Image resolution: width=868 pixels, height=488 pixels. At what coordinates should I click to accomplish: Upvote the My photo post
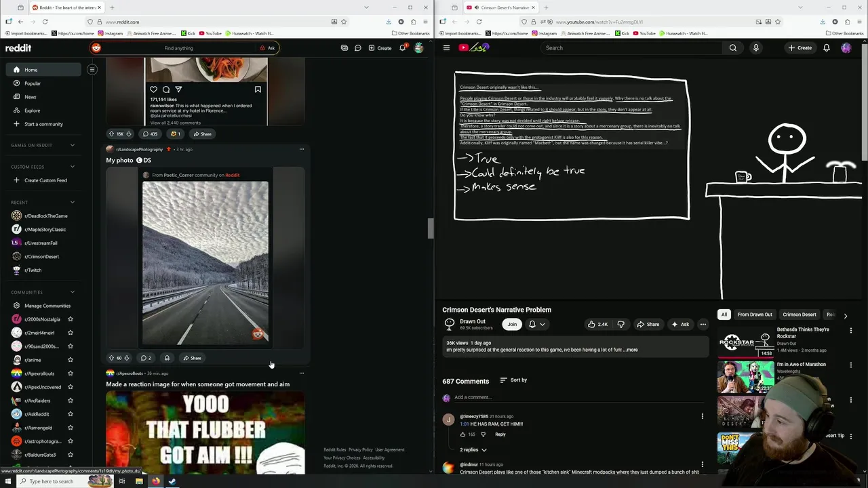click(x=112, y=358)
